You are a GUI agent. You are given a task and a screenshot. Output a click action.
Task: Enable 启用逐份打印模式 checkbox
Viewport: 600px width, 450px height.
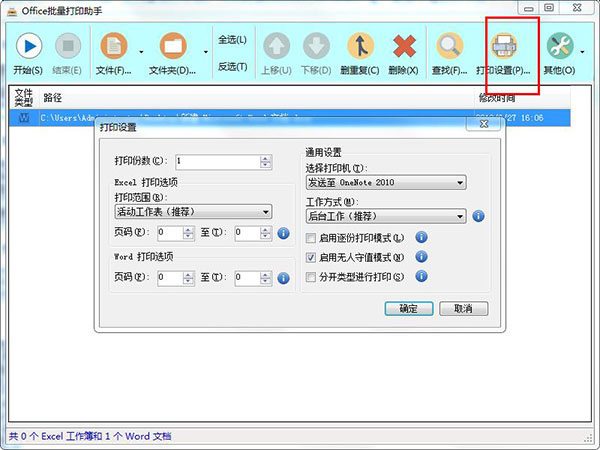click(311, 238)
